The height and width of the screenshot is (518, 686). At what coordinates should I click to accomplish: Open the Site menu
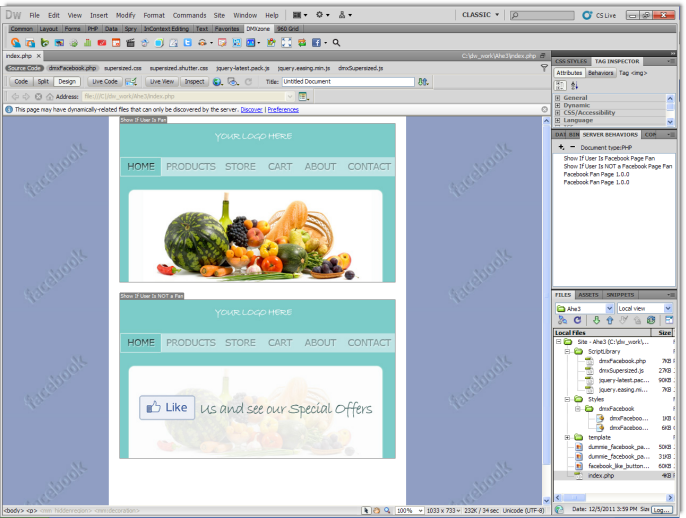(219, 15)
